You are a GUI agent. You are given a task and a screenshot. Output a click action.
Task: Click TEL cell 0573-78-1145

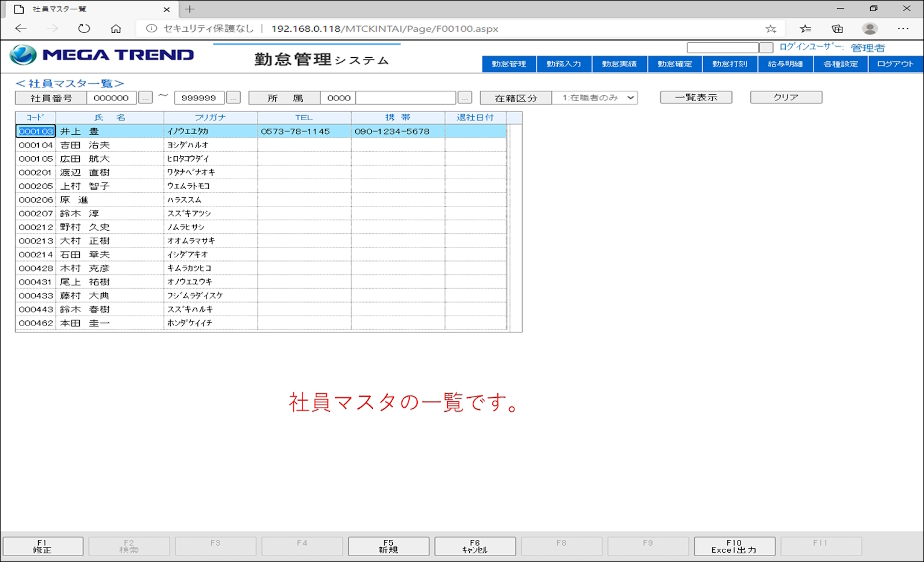304,131
